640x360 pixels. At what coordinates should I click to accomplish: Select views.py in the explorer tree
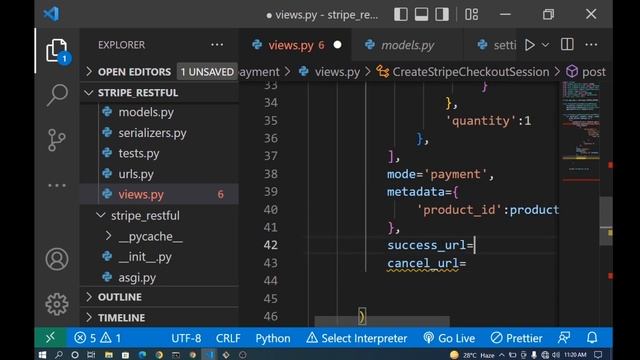[x=159, y=194]
